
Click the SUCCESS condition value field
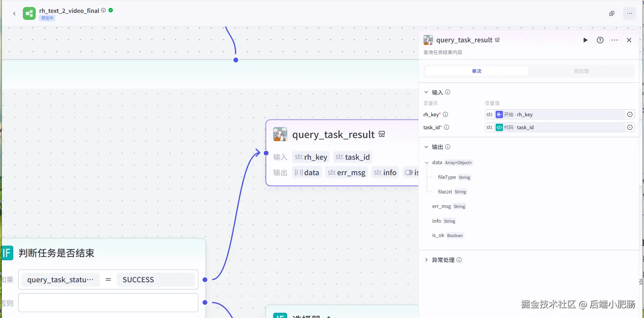pyautogui.click(x=156, y=280)
